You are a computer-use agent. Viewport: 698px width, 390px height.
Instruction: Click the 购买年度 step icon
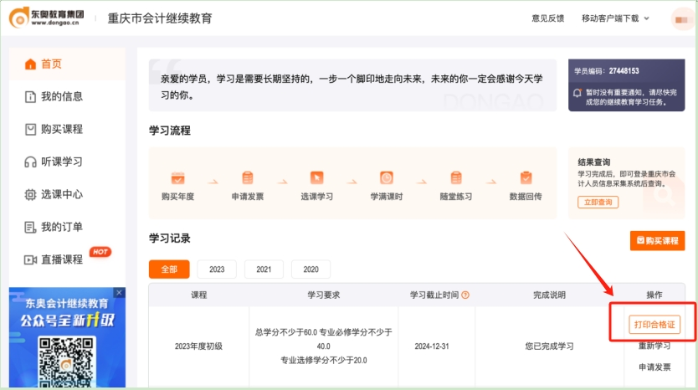(x=178, y=178)
